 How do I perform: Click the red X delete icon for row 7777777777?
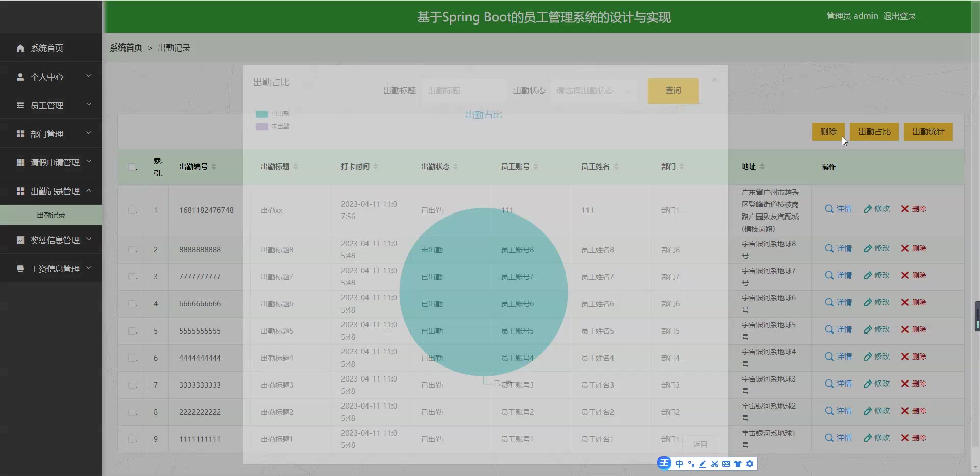click(905, 275)
